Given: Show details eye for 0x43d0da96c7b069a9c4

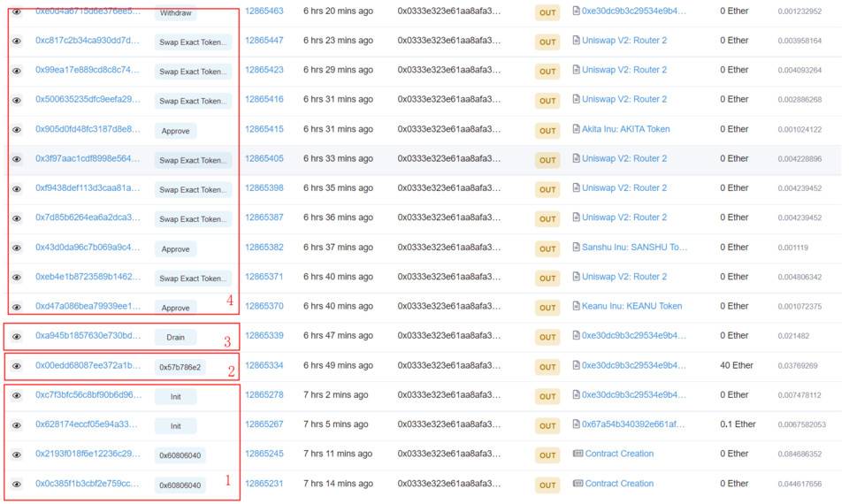Looking at the screenshot, I should (17, 248).
